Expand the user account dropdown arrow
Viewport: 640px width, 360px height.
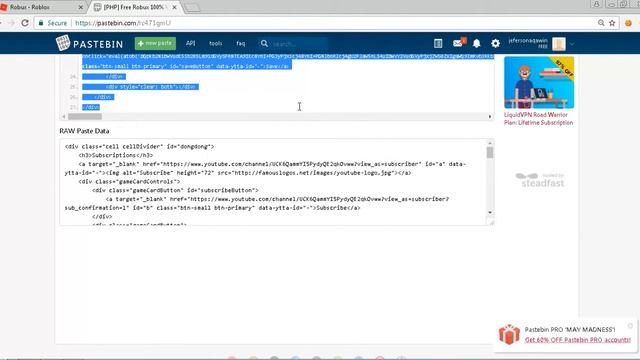point(572,44)
